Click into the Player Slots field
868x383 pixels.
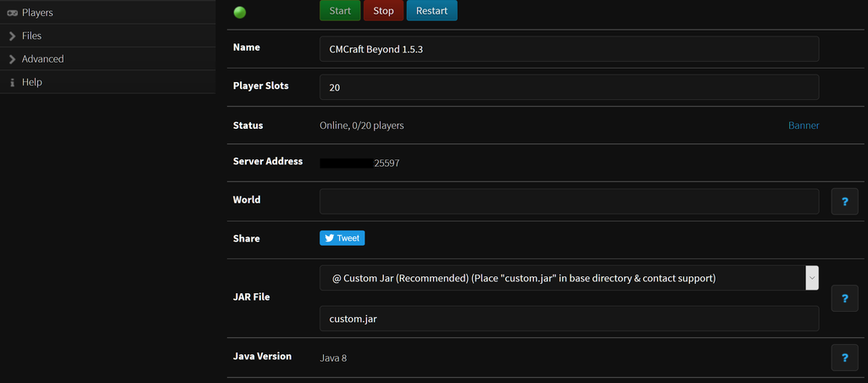(x=569, y=87)
